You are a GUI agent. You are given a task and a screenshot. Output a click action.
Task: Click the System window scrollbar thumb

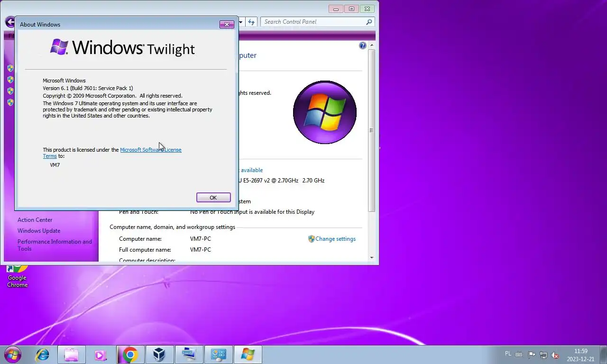coord(372,130)
